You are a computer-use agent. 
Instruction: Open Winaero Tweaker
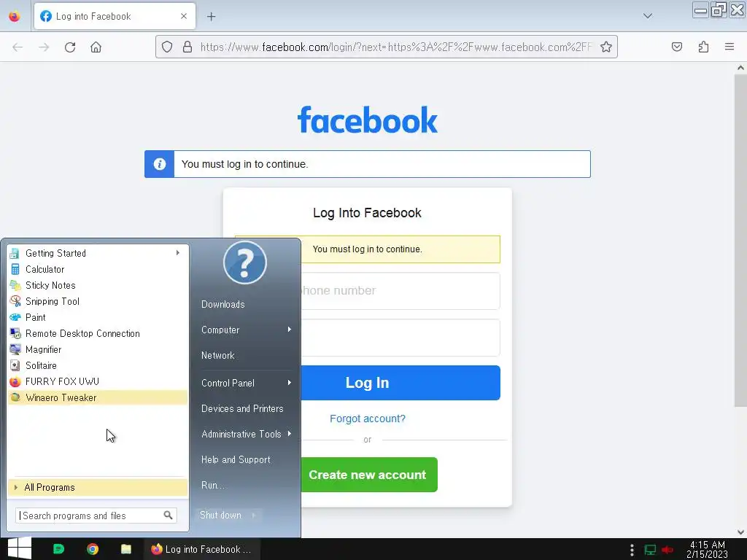pos(97,397)
